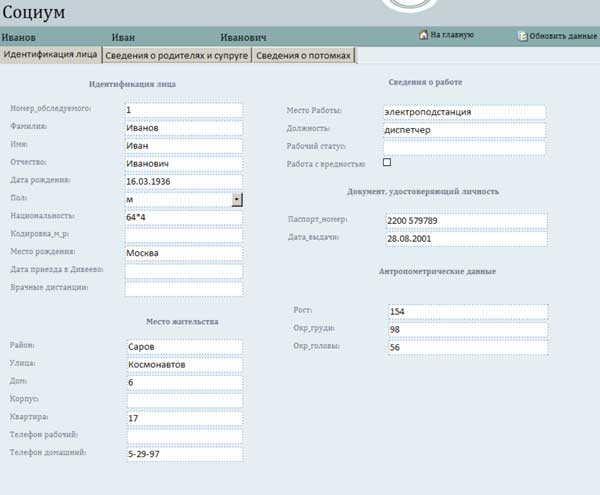Click the Рост field with value 154
This screenshot has height=495, width=600.
pos(467,311)
